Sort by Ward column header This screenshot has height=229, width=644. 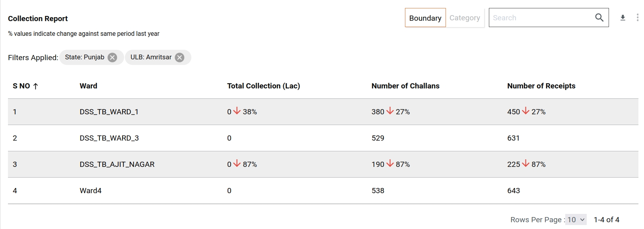point(88,86)
